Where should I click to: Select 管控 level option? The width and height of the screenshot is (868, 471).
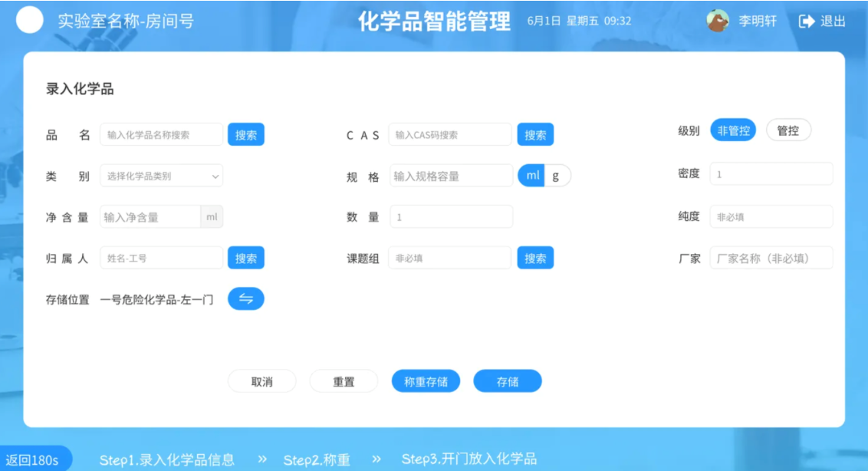tap(788, 130)
